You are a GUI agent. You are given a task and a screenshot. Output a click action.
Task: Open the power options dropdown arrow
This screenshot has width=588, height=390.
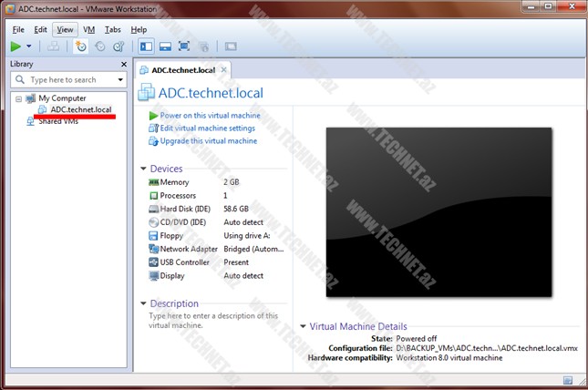pos(29,46)
